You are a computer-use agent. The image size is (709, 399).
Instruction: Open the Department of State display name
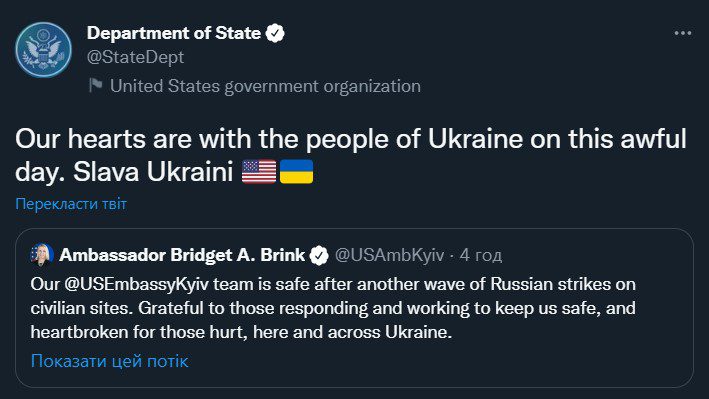click(x=174, y=33)
